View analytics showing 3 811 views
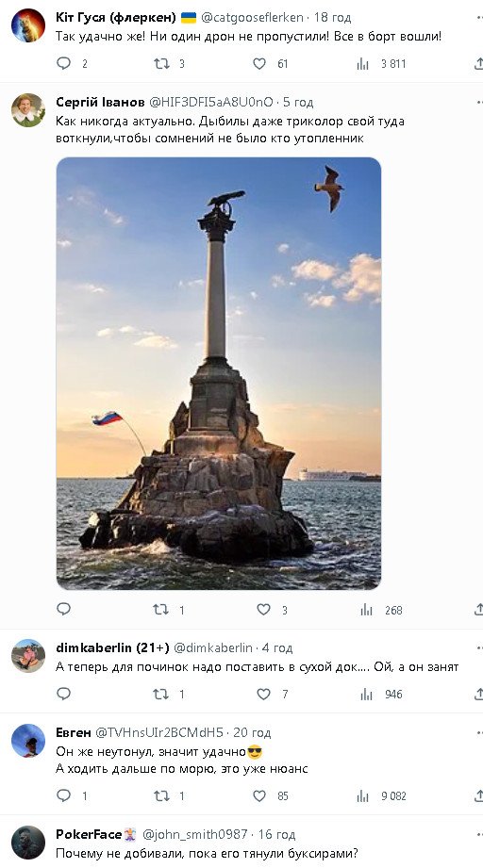The width and height of the screenshot is (483, 868). (363, 64)
